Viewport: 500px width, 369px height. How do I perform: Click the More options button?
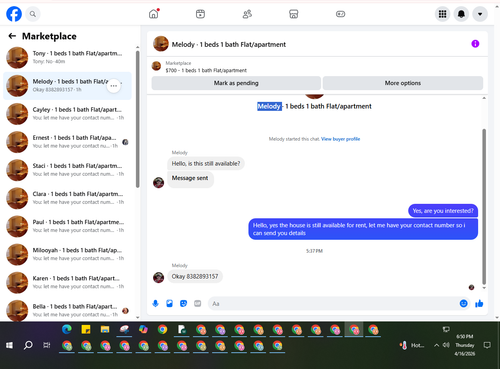coord(403,83)
